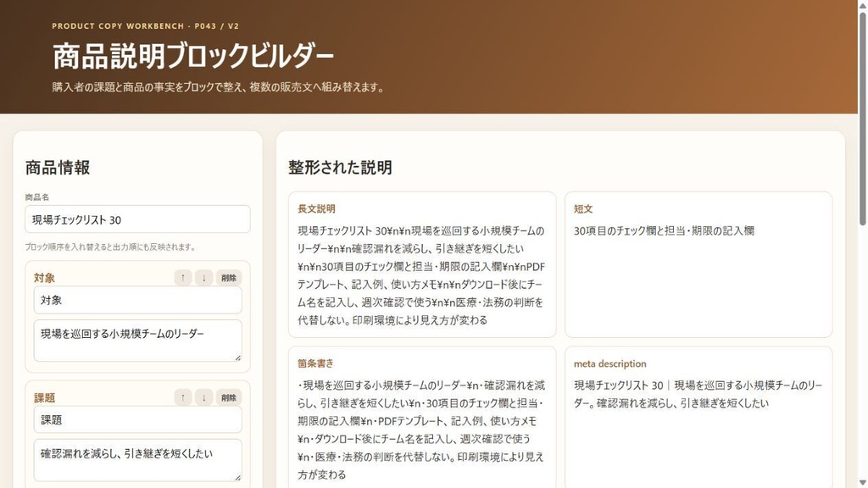The width and height of the screenshot is (868, 488).
Task: Select the 長文説明 output text
Action: 422,275
